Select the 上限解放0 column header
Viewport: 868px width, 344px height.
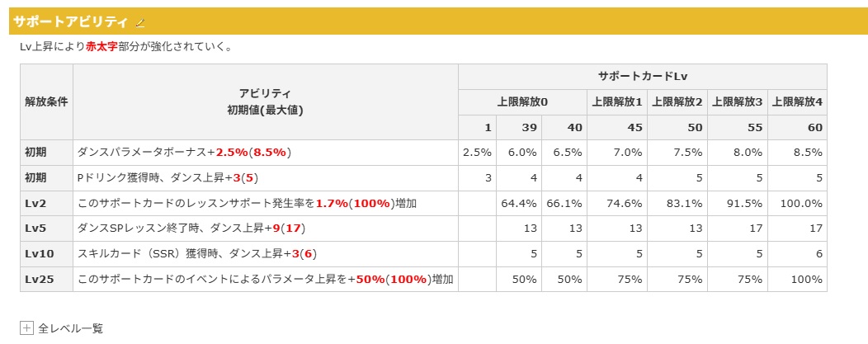pos(522,101)
